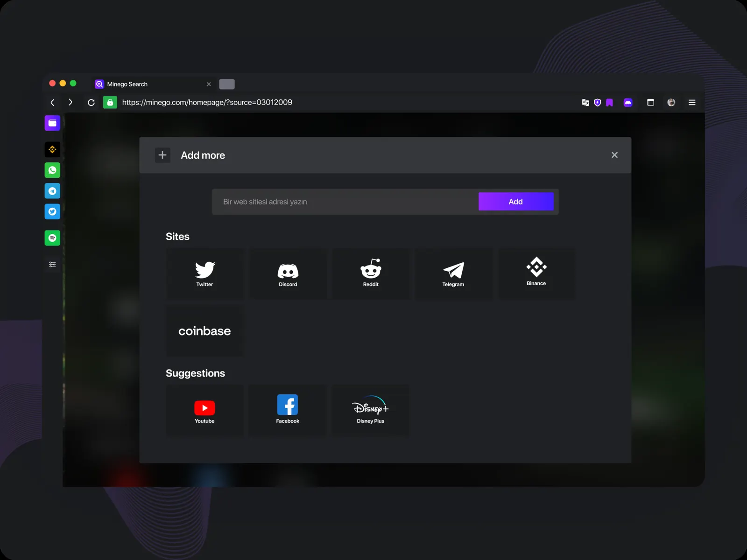
Task: Close the Add more dialog
Action: [x=614, y=155]
